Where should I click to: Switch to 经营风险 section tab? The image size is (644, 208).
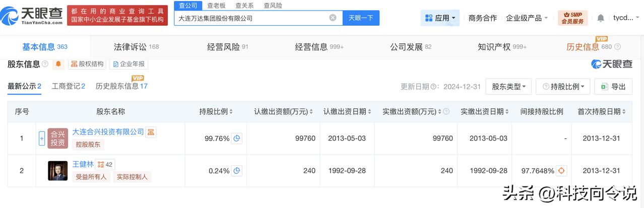point(228,47)
